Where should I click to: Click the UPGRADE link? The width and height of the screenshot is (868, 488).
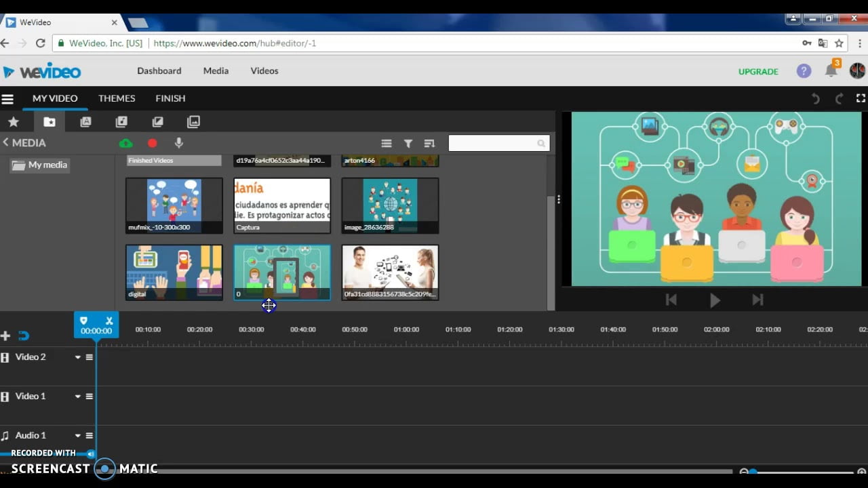758,71
